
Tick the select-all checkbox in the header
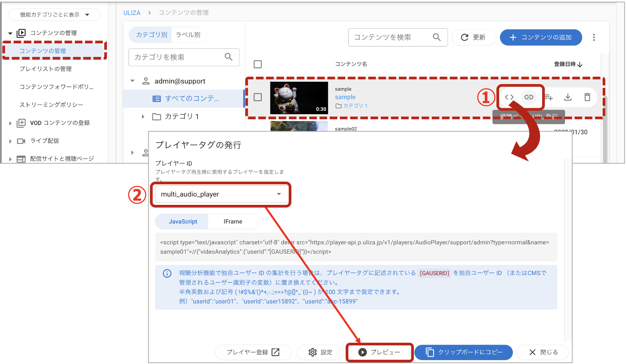(258, 64)
